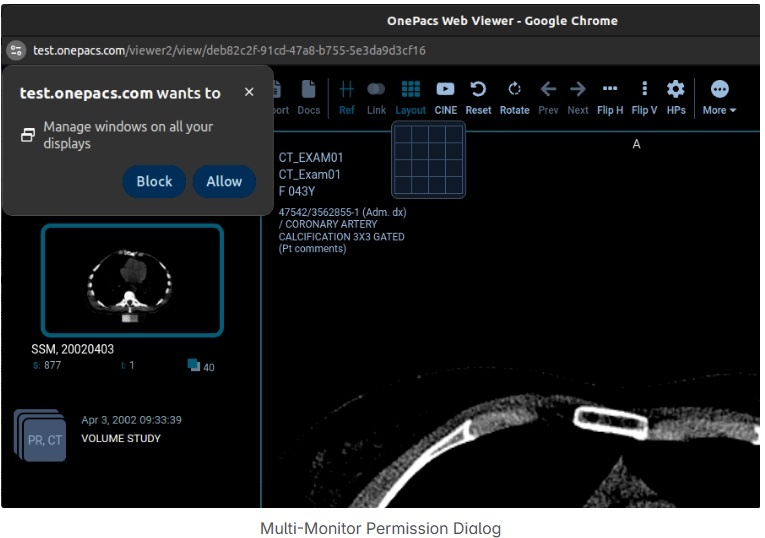
Task: Allow the window management permission
Action: (x=224, y=181)
